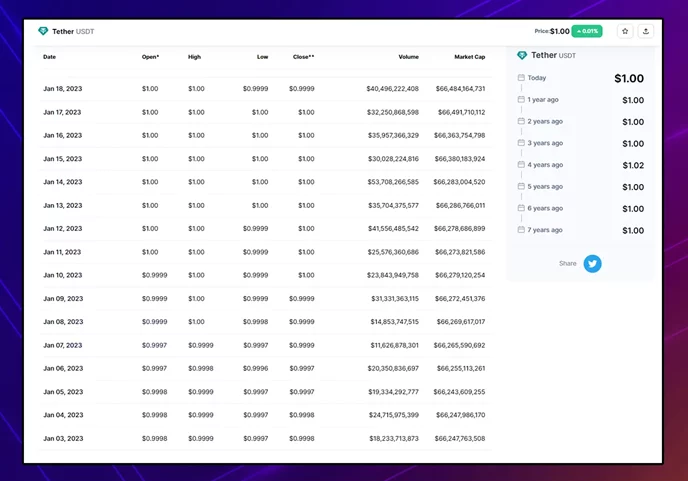The width and height of the screenshot is (688, 481).
Task: Click Jan 08 low value $0.9998
Action: click(255, 322)
